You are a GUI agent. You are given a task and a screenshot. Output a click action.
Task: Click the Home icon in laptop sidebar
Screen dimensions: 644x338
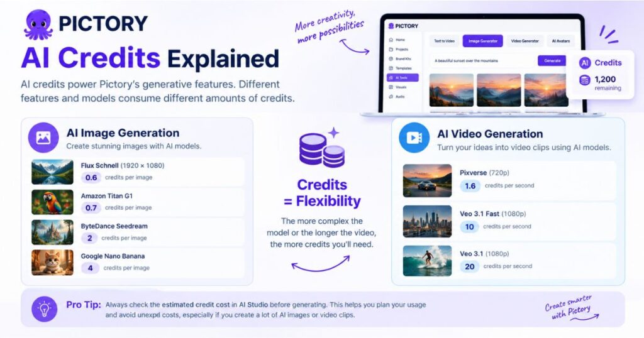click(391, 40)
